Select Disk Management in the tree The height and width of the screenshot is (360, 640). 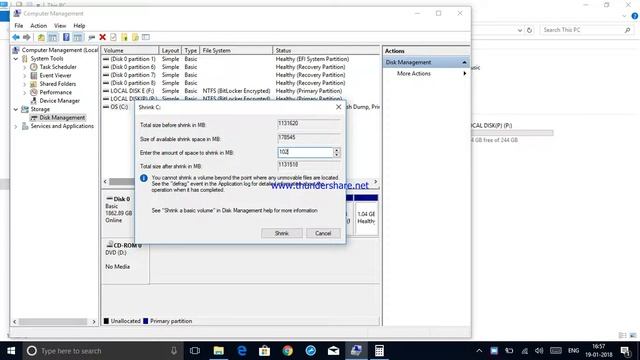(x=62, y=118)
